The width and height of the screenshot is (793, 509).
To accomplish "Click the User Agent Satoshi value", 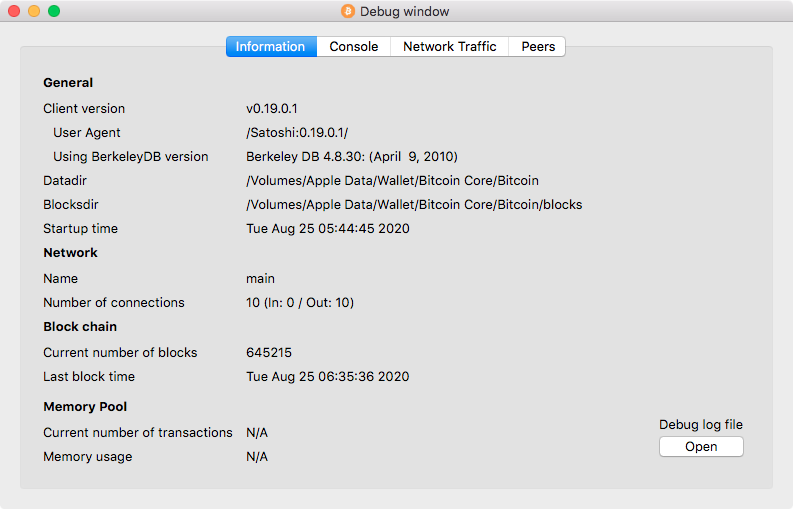I will click(297, 133).
